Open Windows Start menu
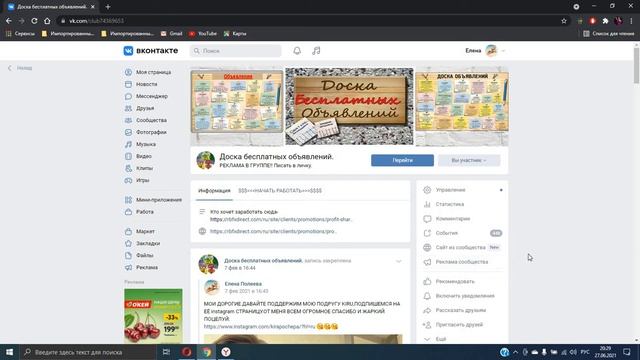 9,352
